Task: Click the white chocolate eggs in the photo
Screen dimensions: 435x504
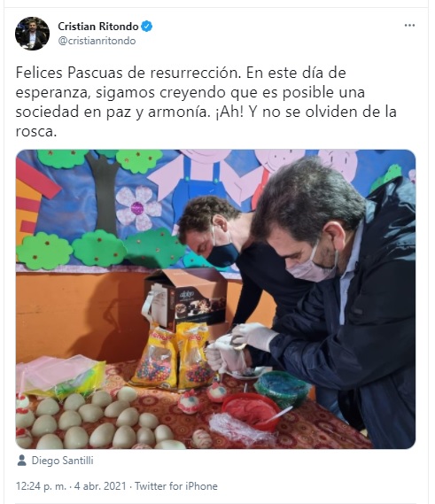Action: (x=97, y=421)
